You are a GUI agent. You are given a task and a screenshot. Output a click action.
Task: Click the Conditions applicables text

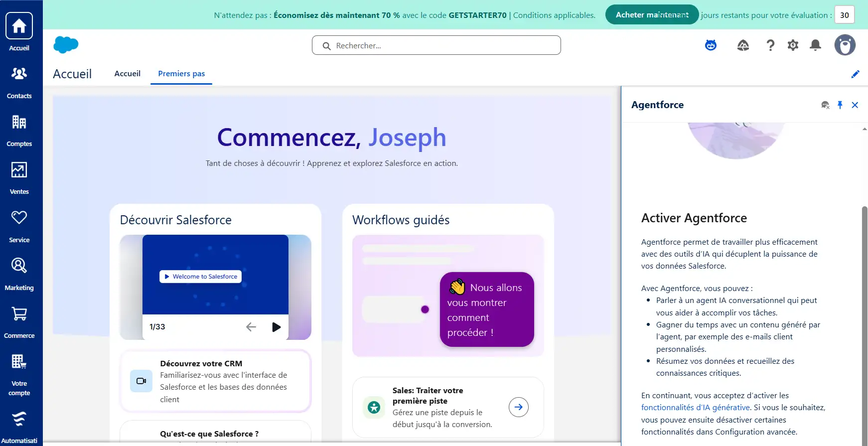pyautogui.click(x=554, y=15)
